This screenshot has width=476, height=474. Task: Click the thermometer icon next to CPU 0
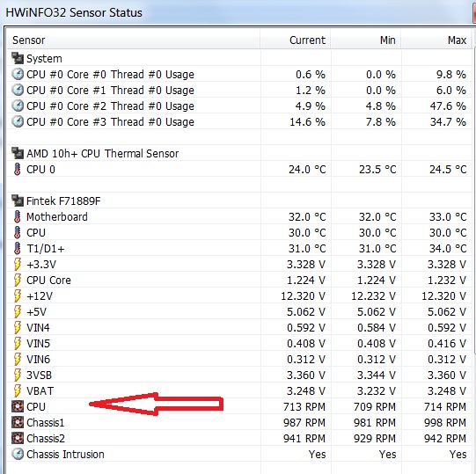pos(18,170)
